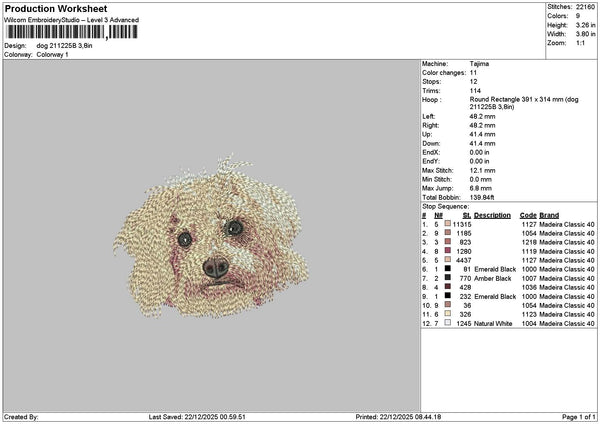Click the barcode under the worksheet title
This screenshot has width=600, height=424.
(71, 32)
